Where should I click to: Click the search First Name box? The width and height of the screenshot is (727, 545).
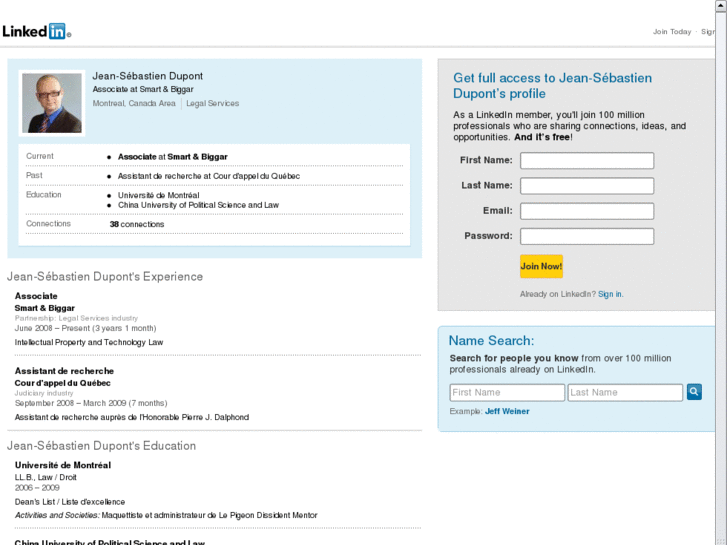[507, 393]
